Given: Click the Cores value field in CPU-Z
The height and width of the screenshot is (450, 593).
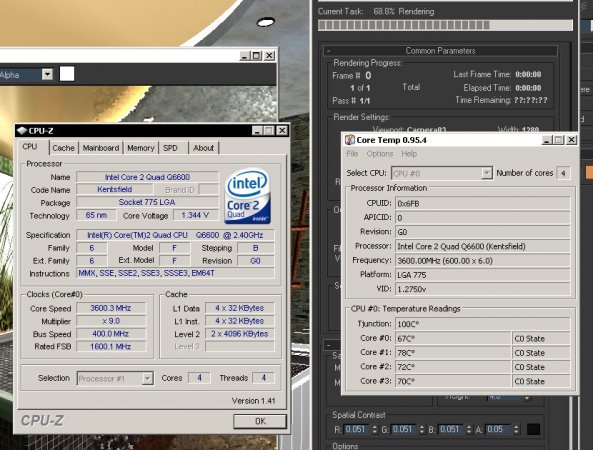Looking at the screenshot, I should 199,378.
